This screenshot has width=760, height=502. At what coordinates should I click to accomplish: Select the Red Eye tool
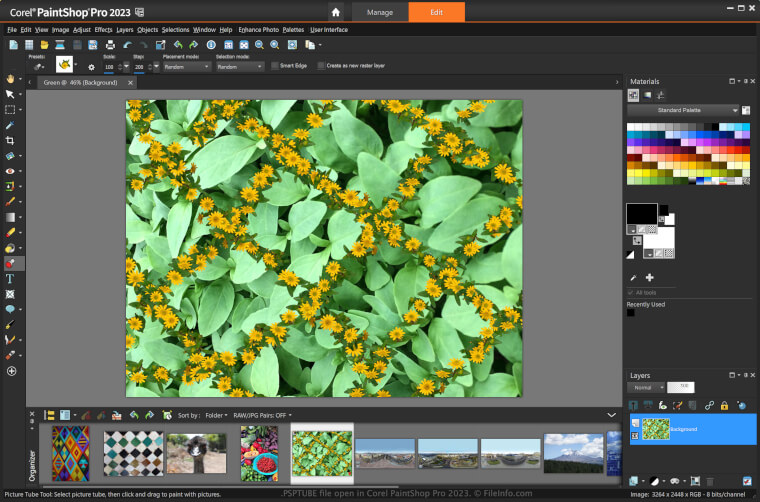(11, 171)
